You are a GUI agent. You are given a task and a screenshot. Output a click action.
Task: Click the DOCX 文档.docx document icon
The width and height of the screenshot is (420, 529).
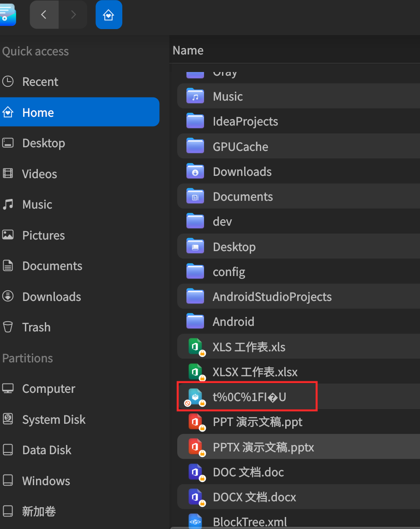pos(196,497)
